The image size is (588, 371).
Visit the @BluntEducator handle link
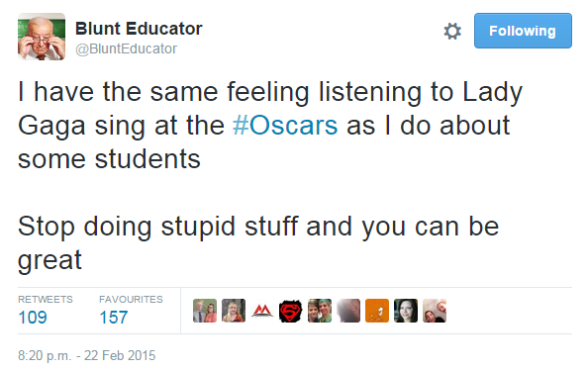coord(126,48)
